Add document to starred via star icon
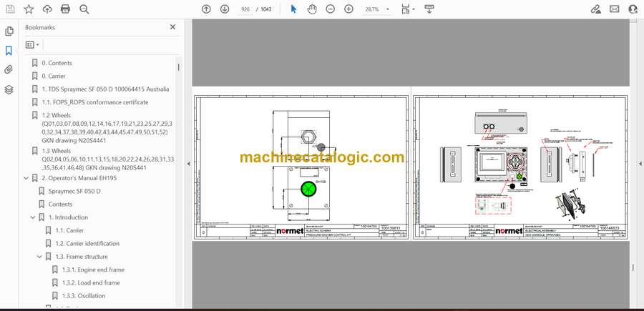644x311 pixels. tap(29, 9)
